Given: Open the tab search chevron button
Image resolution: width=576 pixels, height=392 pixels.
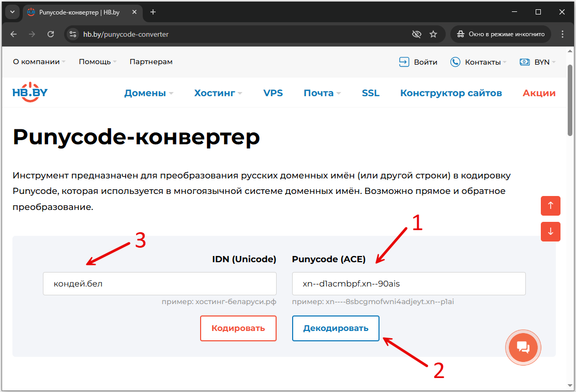Looking at the screenshot, I should 12,12.
